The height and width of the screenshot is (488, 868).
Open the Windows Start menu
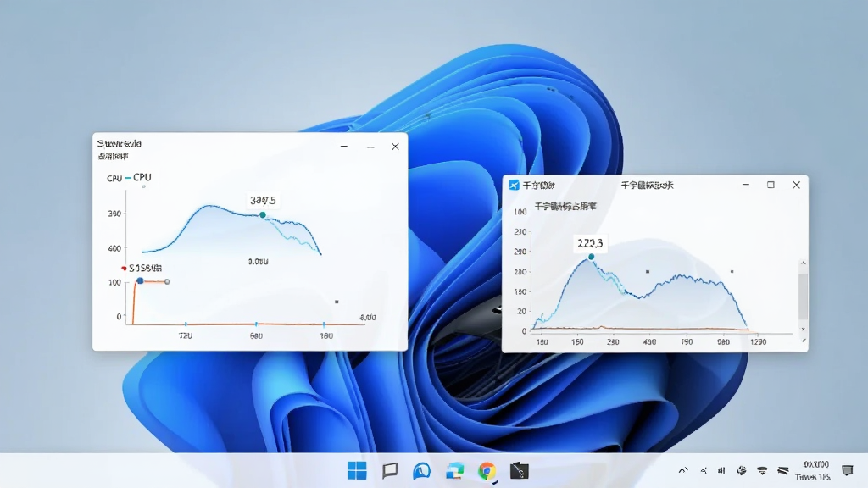(x=357, y=471)
